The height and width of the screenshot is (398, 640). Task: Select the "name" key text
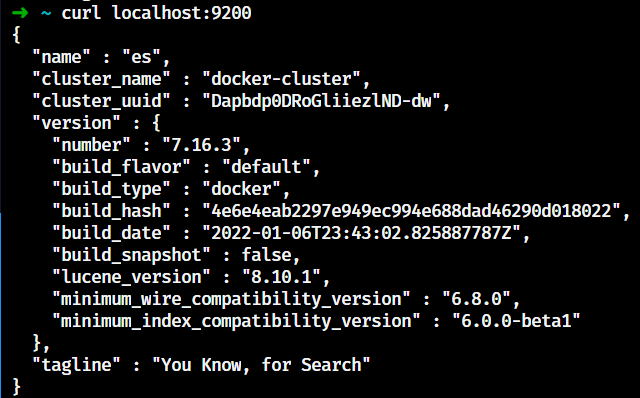tap(61, 57)
